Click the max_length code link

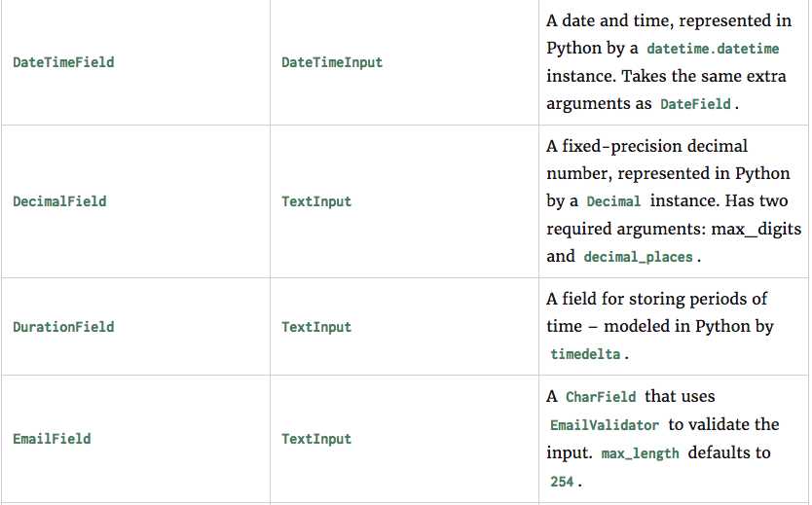[640, 453]
